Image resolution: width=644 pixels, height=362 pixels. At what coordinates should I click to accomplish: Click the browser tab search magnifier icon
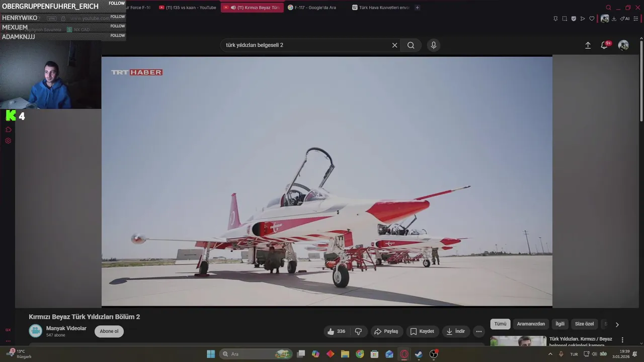(608, 8)
